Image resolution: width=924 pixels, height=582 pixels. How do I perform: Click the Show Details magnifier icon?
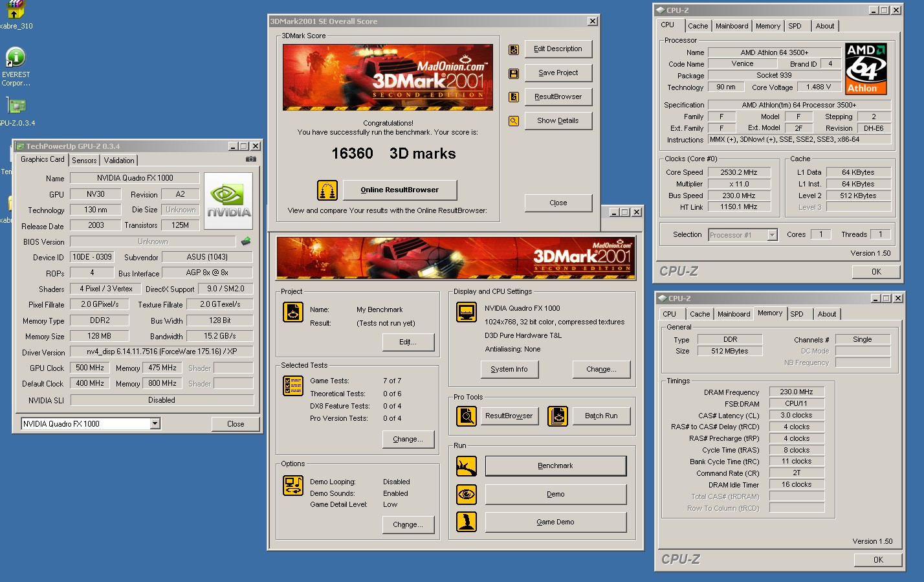click(x=514, y=121)
